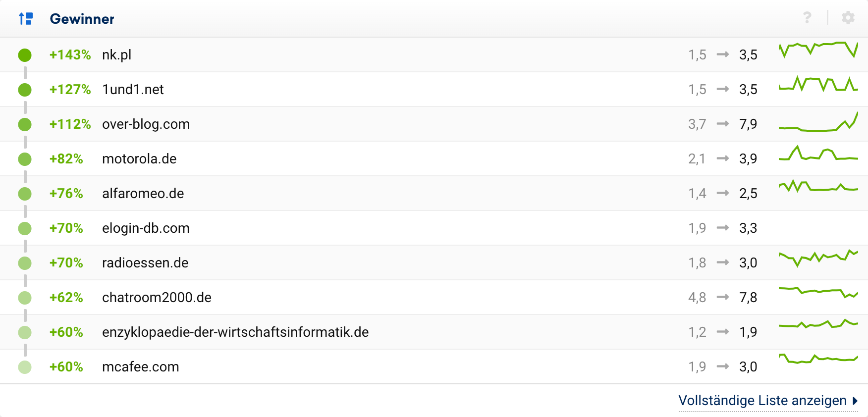Click the arrow between 3,7 and 7,9
Screen dimensions: 868x417
[723, 124]
